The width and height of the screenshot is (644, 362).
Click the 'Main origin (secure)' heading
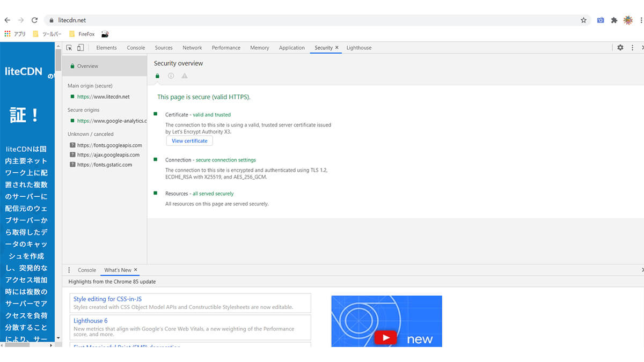point(90,86)
